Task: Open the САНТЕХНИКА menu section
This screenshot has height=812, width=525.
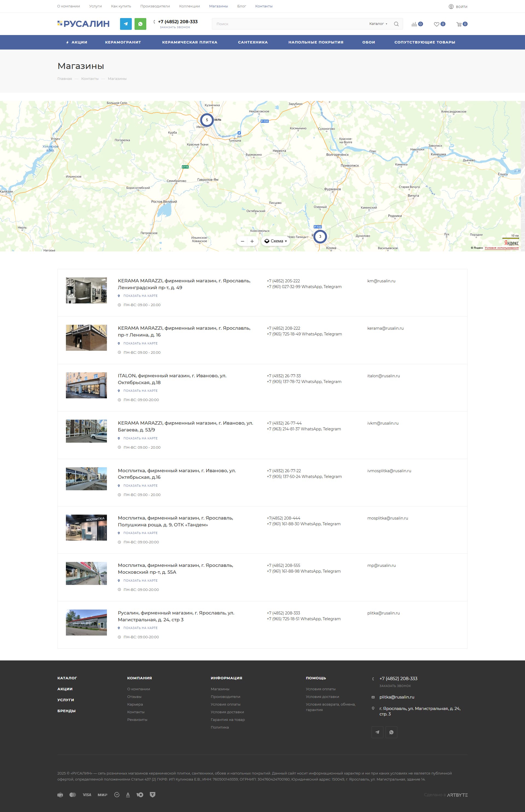Action: click(253, 42)
